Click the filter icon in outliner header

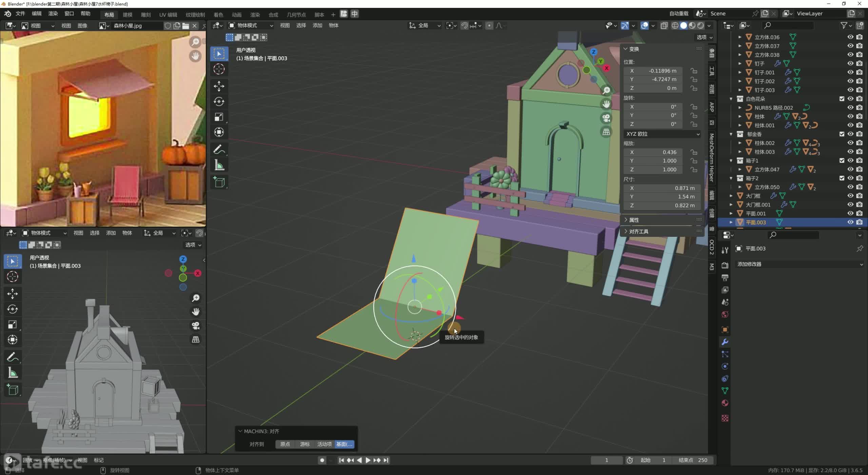click(x=844, y=25)
